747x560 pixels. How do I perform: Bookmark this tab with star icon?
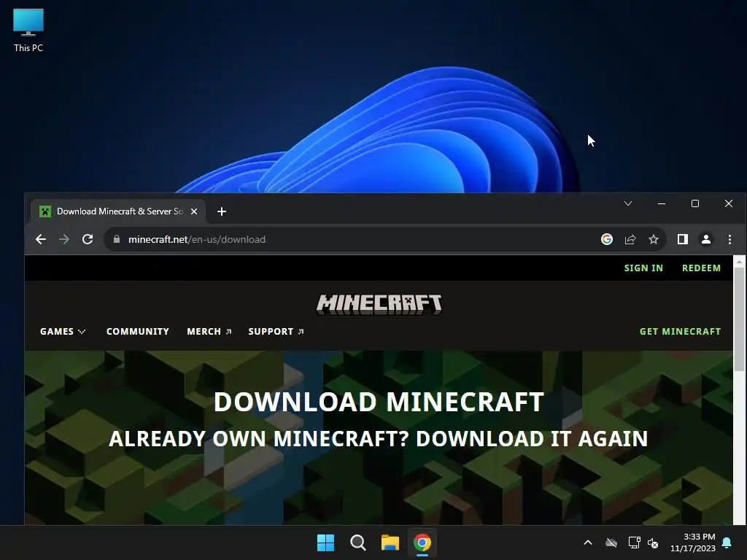click(x=654, y=239)
